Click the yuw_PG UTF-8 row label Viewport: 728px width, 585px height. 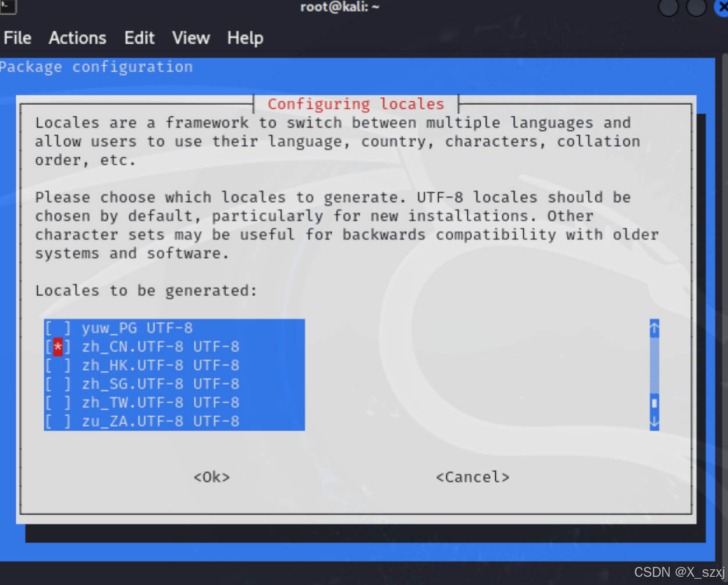coord(137,328)
